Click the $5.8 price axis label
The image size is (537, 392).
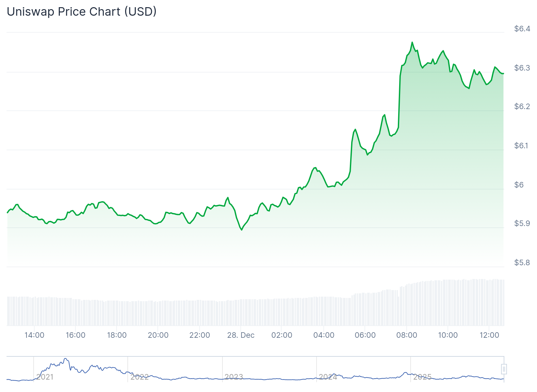tap(522, 263)
